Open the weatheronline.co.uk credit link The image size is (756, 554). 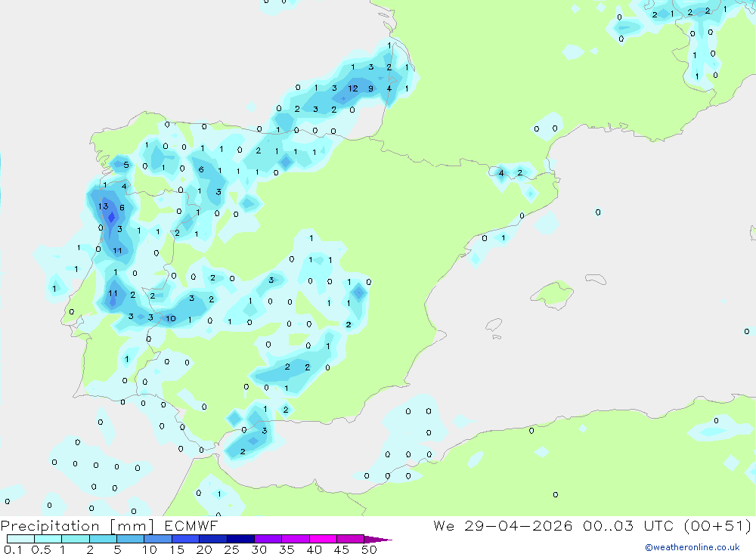pos(692,547)
